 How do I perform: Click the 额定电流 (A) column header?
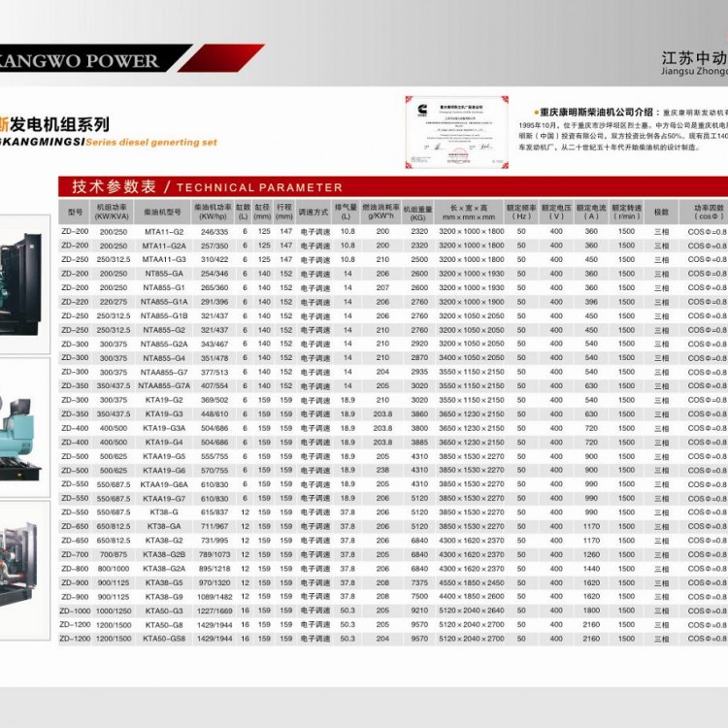[x=591, y=212]
